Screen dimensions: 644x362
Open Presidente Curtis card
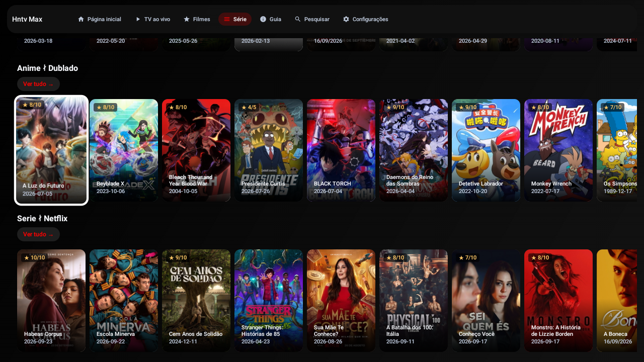point(269,150)
